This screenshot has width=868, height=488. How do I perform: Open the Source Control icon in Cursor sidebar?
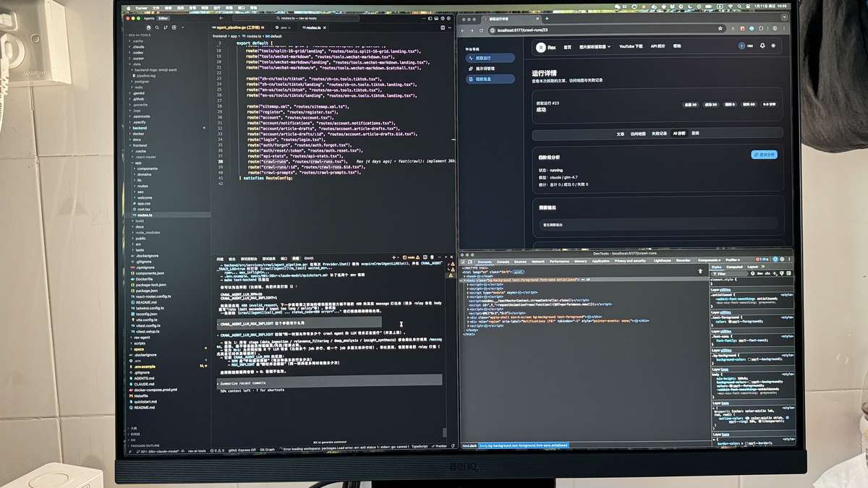point(166,27)
